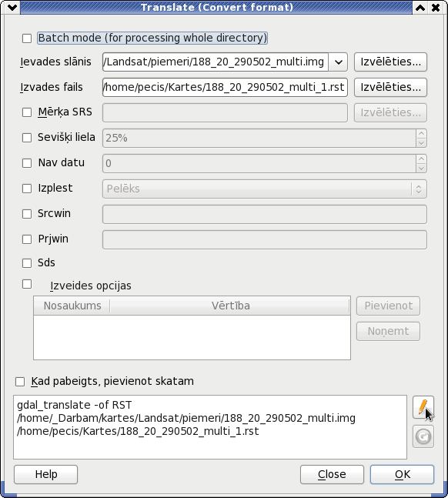
Task: Click the pencil edit command icon
Action: (423, 407)
